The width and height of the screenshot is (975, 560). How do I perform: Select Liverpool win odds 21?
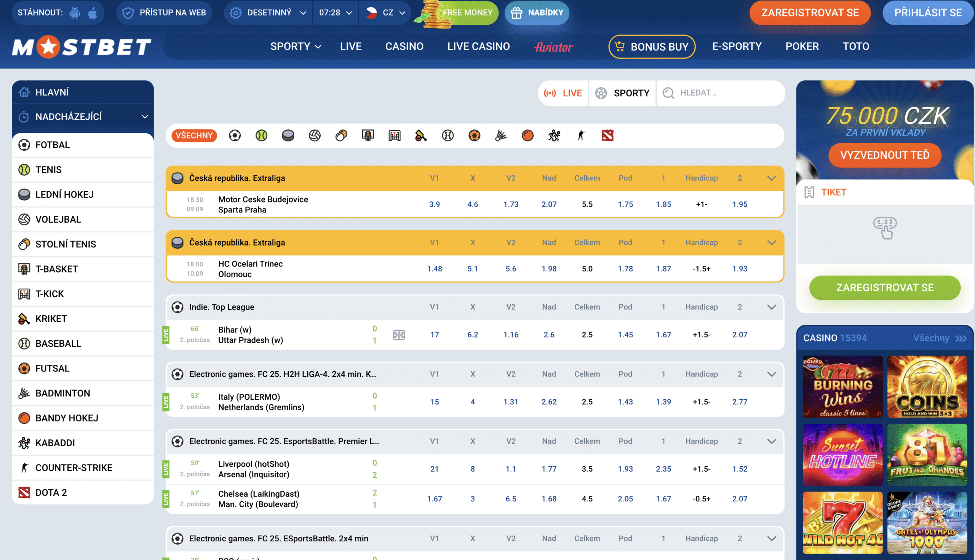(x=435, y=469)
